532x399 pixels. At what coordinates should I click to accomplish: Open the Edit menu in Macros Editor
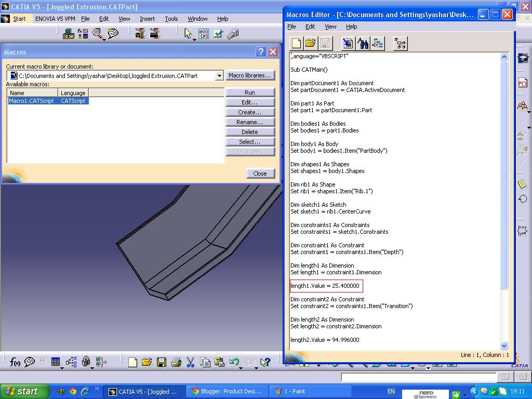tap(310, 26)
